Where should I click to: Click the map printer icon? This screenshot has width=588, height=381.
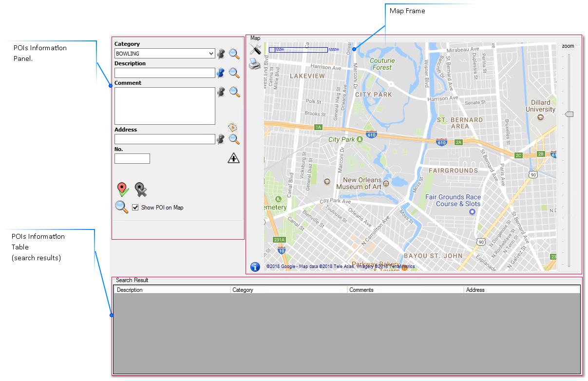click(x=255, y=64)
